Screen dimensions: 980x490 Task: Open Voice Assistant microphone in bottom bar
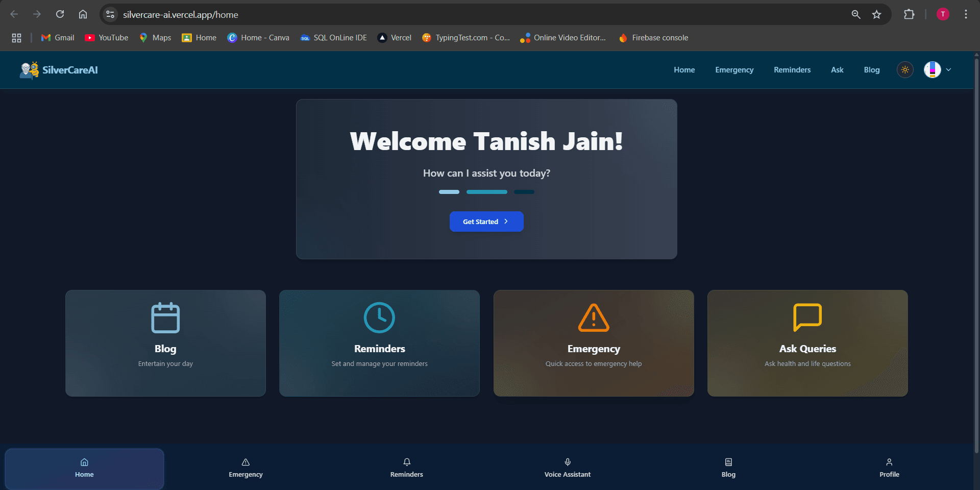568,468
